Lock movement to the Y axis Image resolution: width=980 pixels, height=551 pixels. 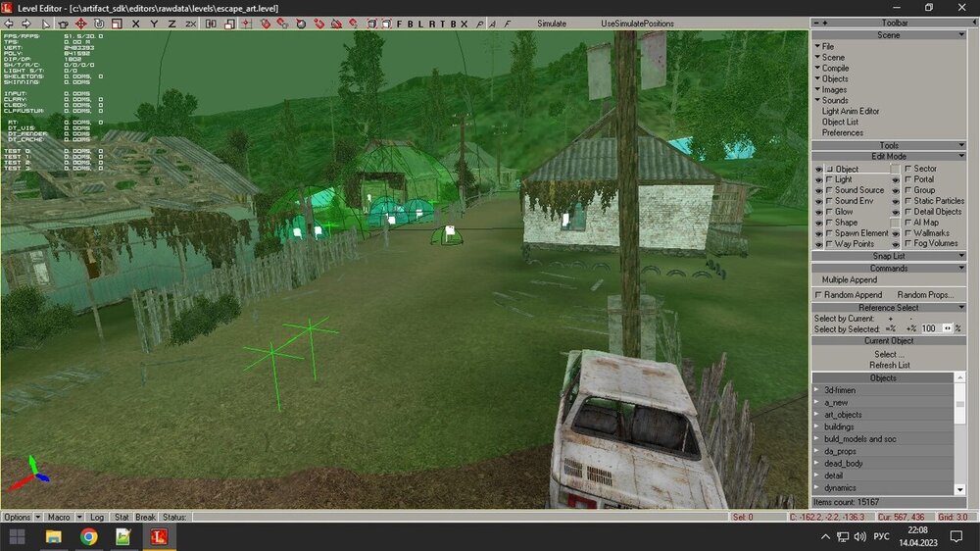click(x=154, y=24)
